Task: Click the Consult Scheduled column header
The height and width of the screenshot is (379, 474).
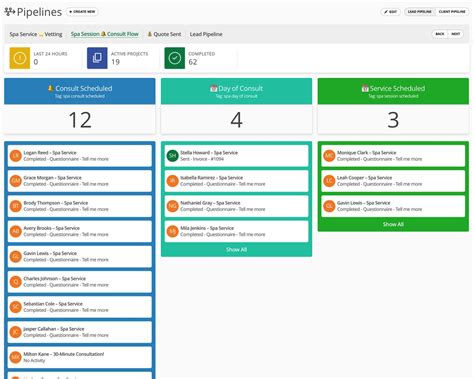Action: pos(80,91)
